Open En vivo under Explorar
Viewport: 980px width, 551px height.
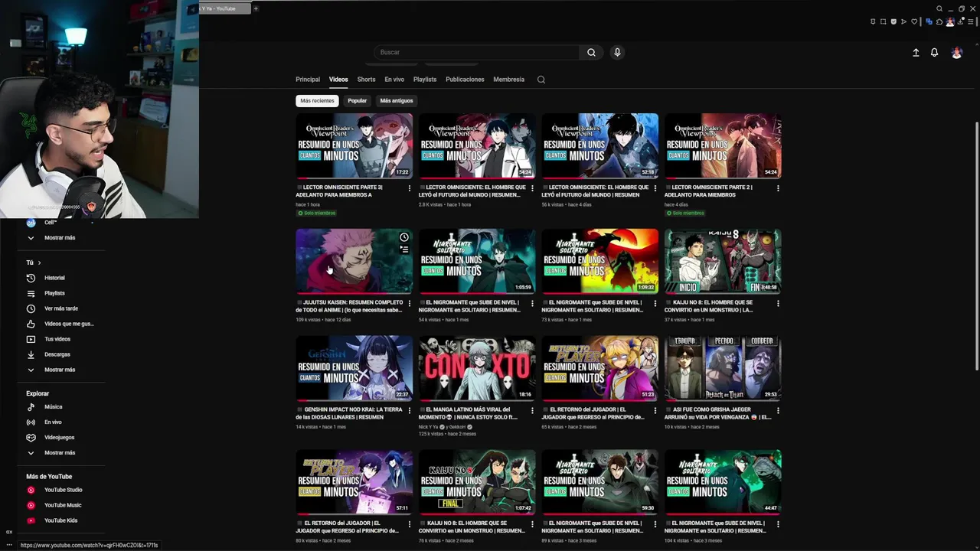(53, 422)
